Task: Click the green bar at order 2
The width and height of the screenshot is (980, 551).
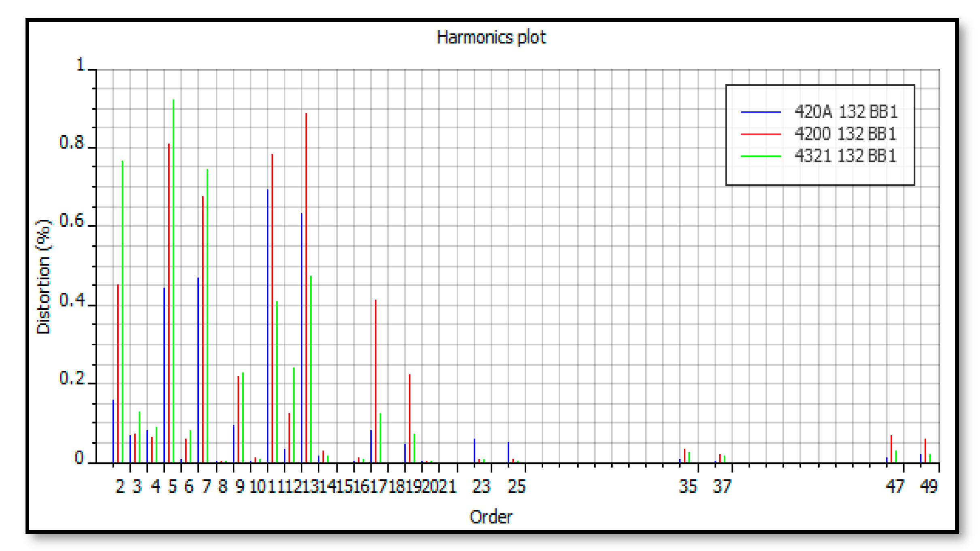Action: pos(122,312)
